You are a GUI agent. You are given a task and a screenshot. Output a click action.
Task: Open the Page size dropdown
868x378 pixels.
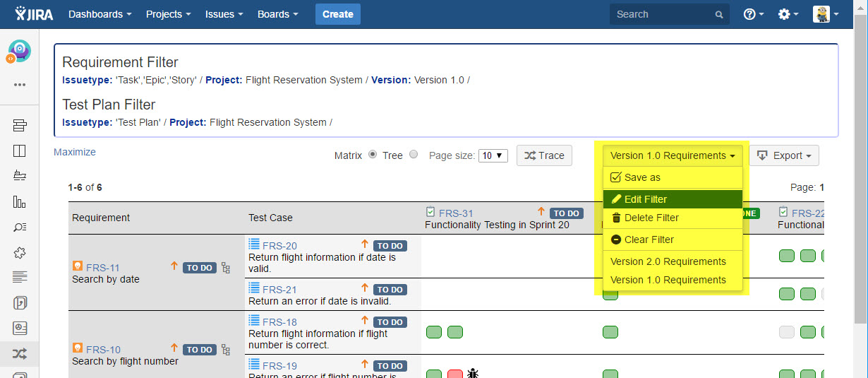click(x=493, y=156)
